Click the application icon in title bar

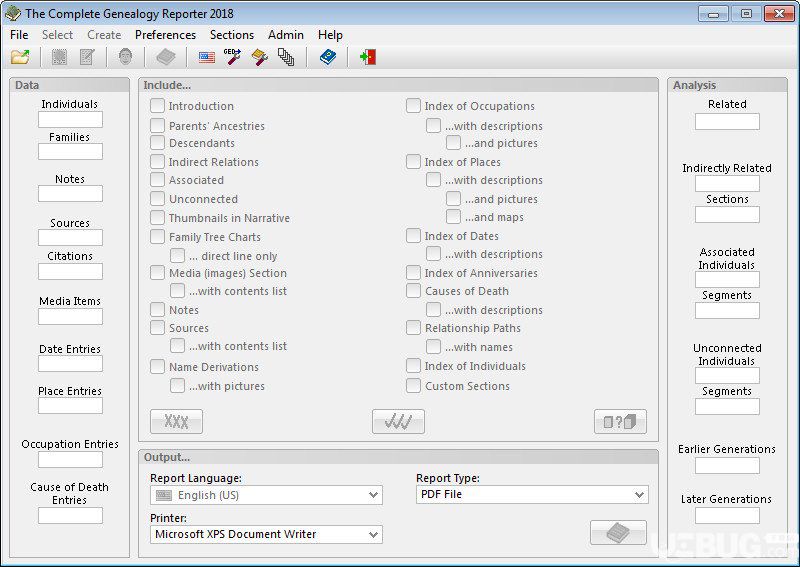coord(12,14)
